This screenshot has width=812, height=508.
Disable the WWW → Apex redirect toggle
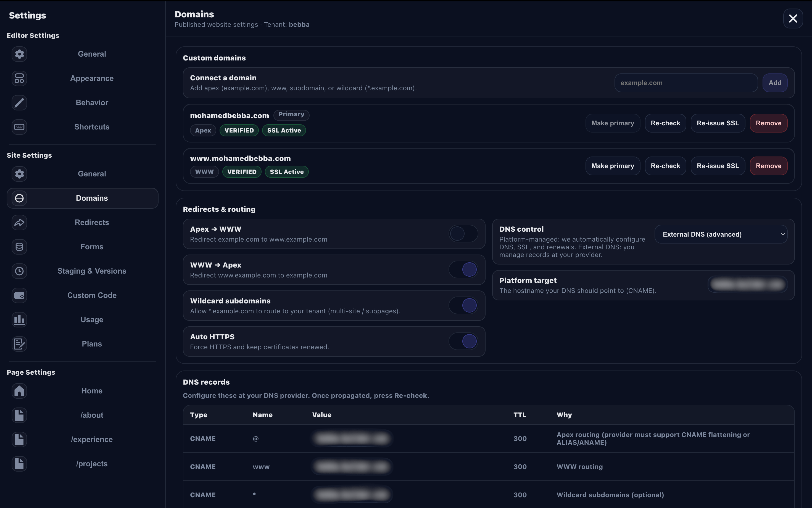pos(463,269)
